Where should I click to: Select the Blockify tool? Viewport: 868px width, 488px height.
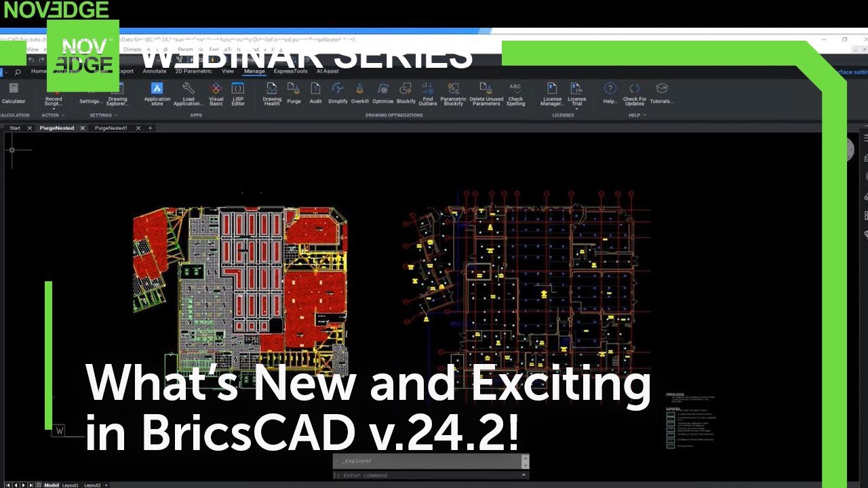406,94
